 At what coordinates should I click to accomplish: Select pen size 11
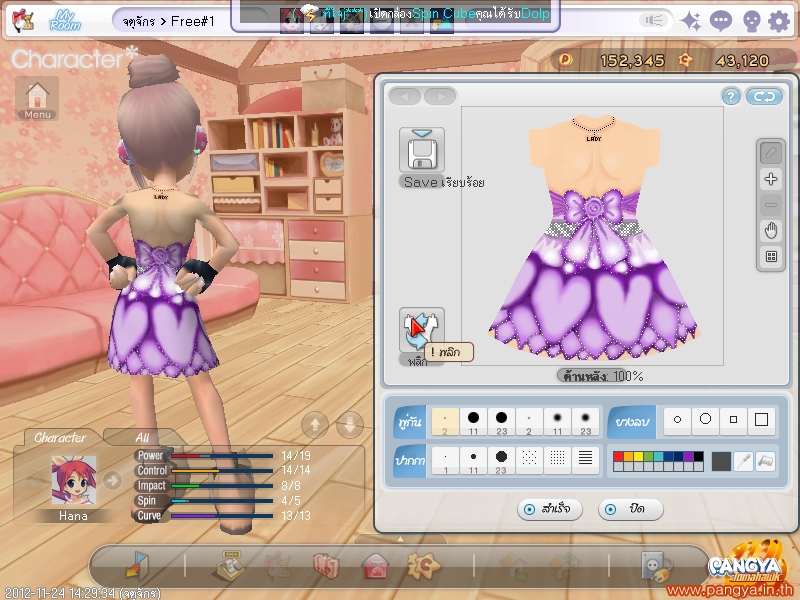point(473,460)
